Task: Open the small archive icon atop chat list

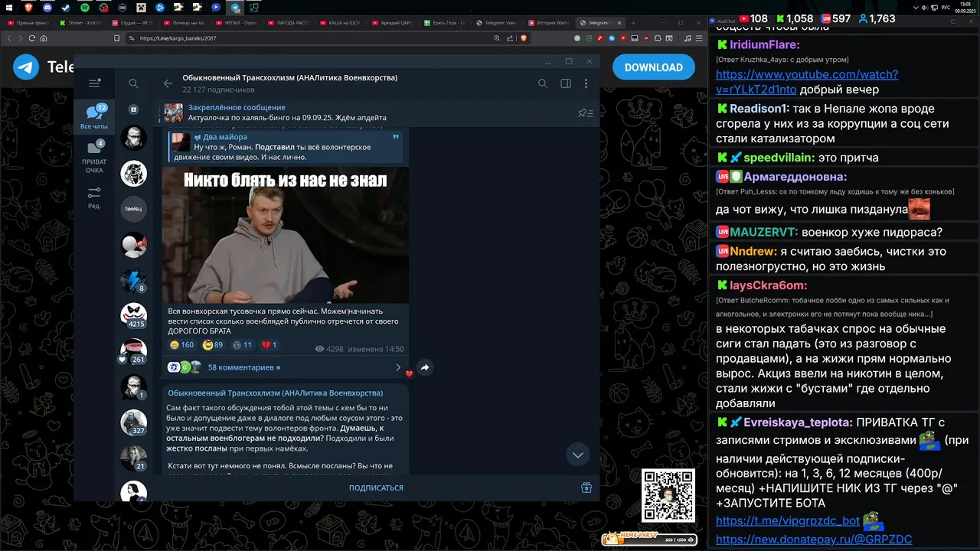Action: tap(134, 109)
